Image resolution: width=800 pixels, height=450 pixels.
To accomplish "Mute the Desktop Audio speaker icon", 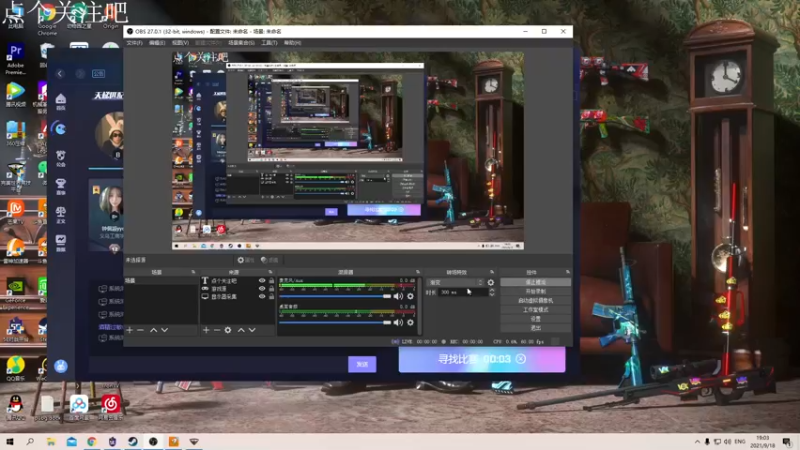I will pos(398,322).
